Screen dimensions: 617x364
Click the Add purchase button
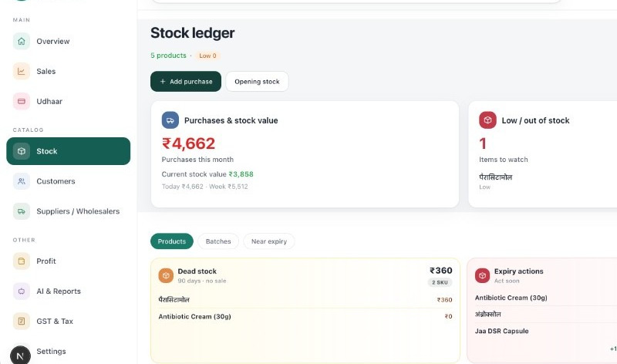point(186,82)
